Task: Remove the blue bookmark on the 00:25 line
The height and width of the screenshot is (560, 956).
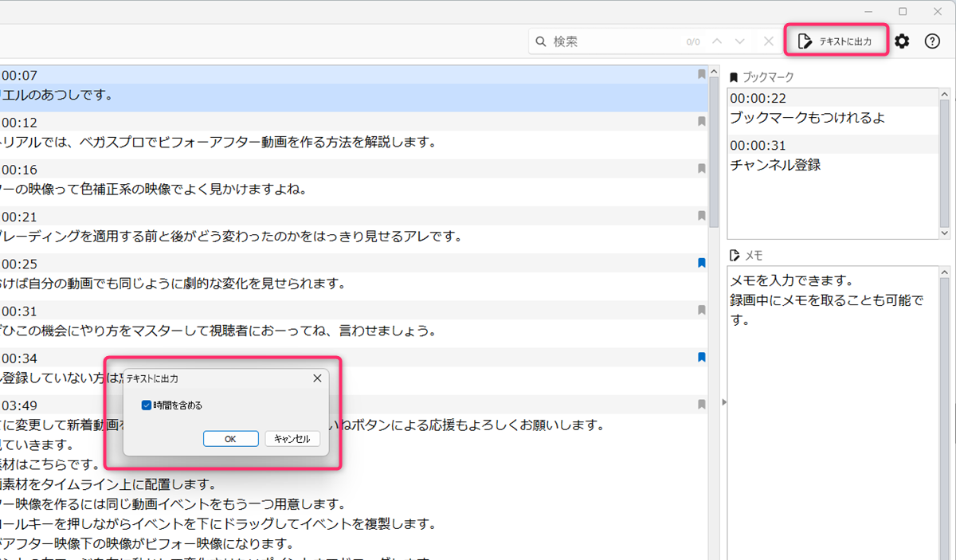Action: [701, 263]
